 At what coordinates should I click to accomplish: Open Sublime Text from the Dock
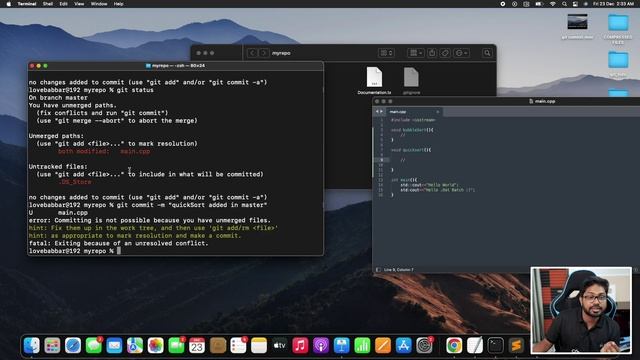click(516, 345)
